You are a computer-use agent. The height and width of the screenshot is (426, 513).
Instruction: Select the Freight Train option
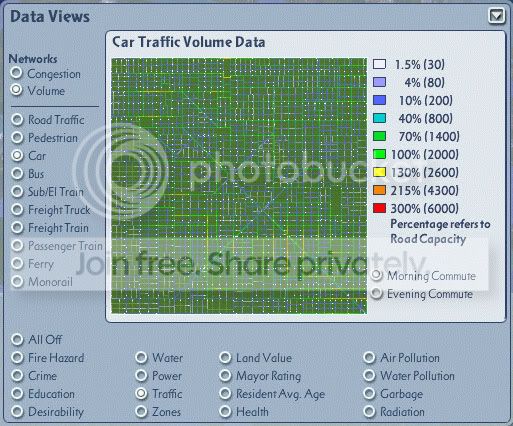[17, 227]
